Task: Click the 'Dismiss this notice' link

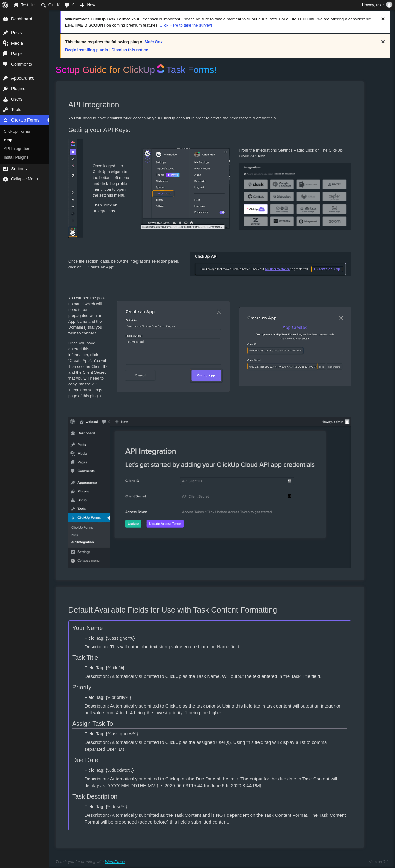Action: pos(130,50)
